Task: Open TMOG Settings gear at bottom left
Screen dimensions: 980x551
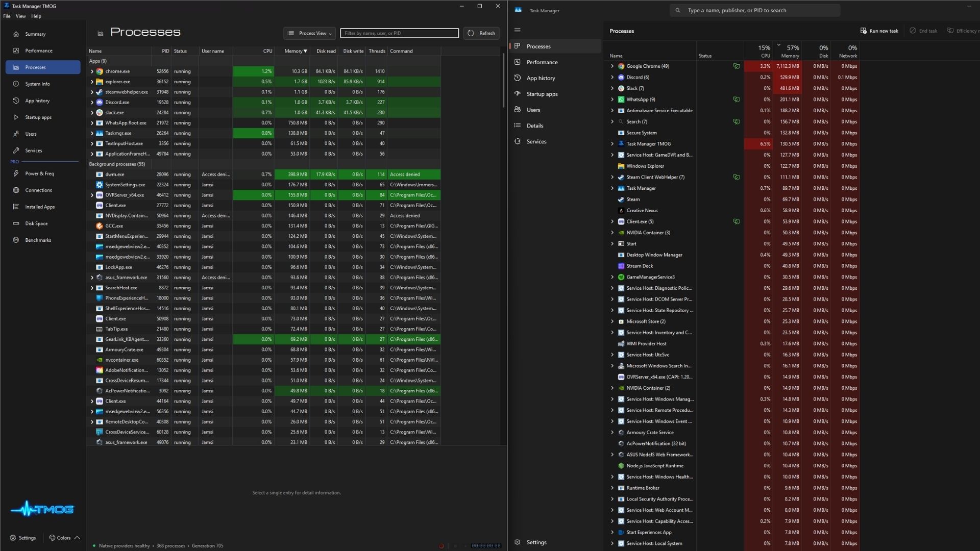Action: point(23,538)
